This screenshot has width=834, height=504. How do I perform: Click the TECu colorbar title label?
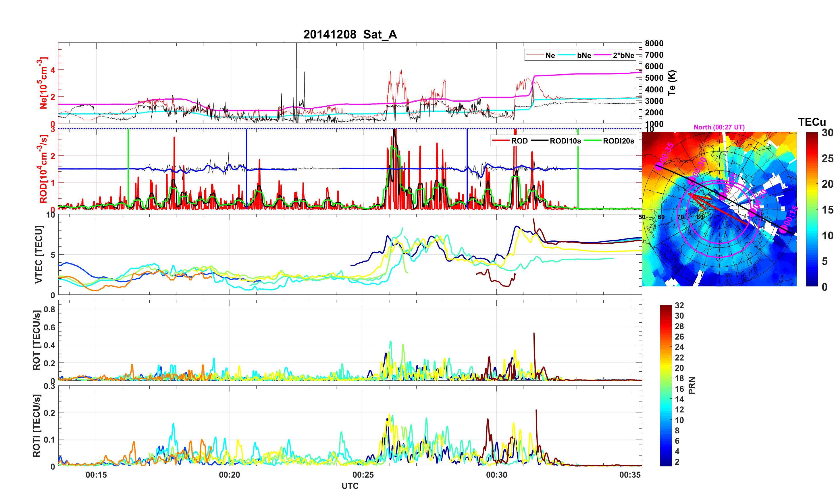[812, 122]
